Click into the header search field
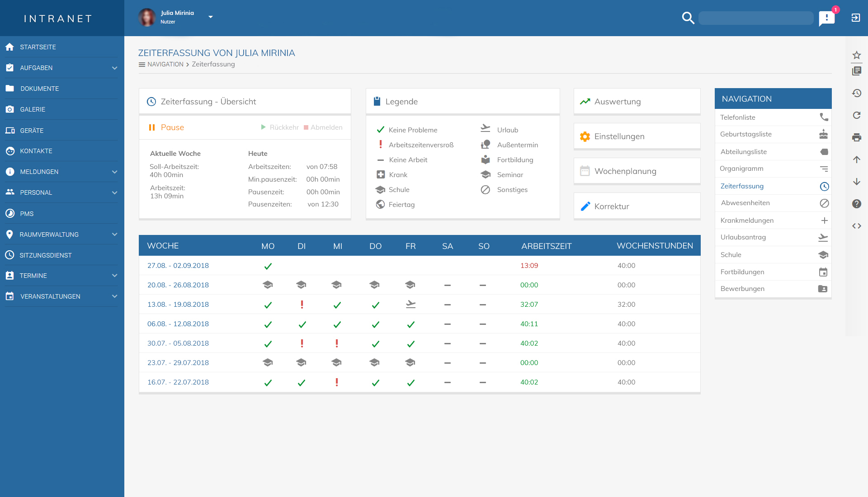Image resolution: width=868 pixels, height=497 pixels. pos(756,18)
